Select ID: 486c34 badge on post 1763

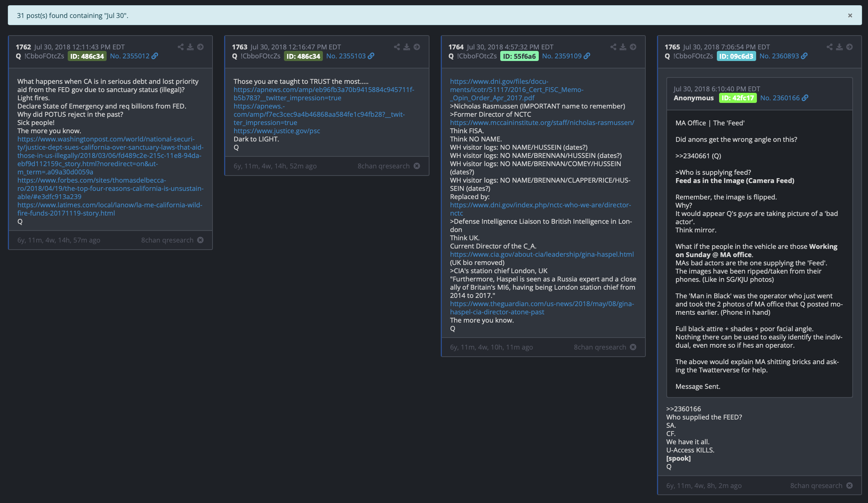pos(303,56)
